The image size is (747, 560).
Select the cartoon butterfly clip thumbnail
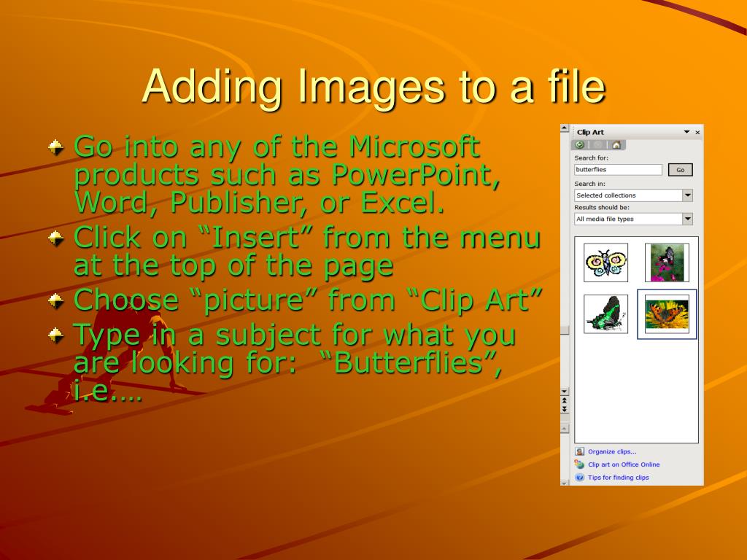[x=606, y=262]
